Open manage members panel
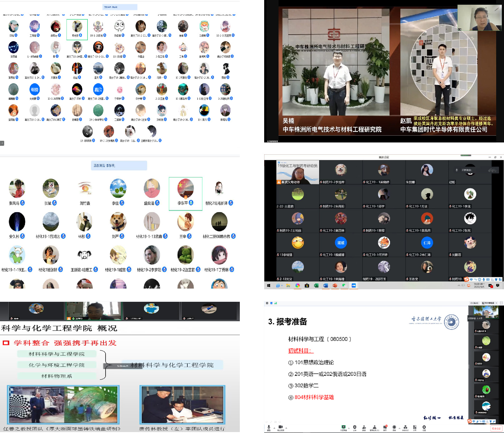 pos(374,427)
